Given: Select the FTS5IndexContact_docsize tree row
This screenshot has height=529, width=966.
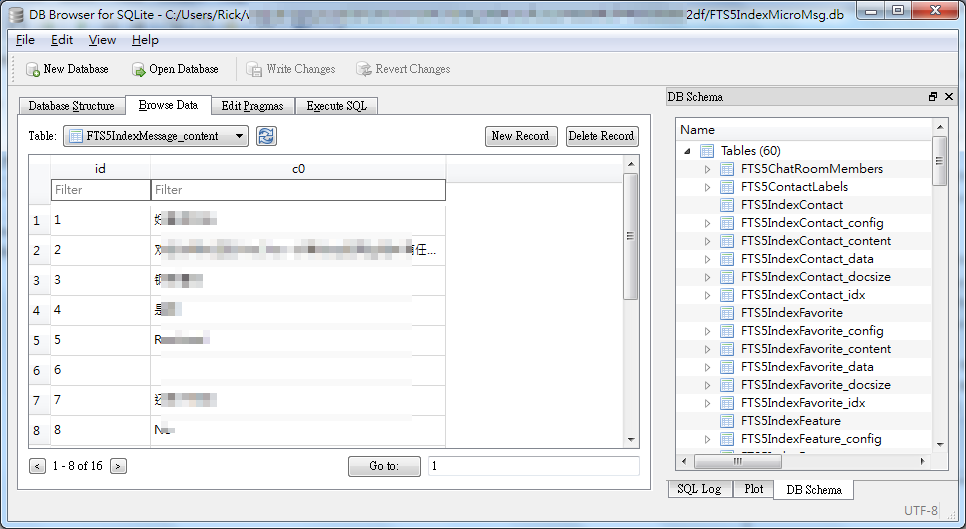Looking at the screenshot, I should click(804, 277).
